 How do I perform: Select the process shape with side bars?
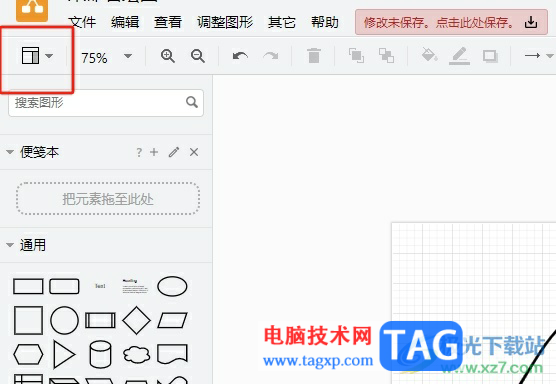click(x=100, y=321)
